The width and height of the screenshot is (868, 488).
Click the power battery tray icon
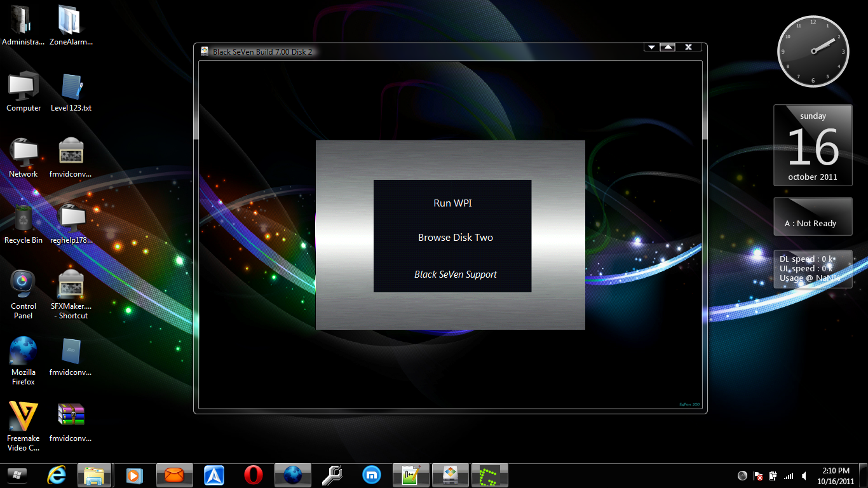tap(773, 476)
